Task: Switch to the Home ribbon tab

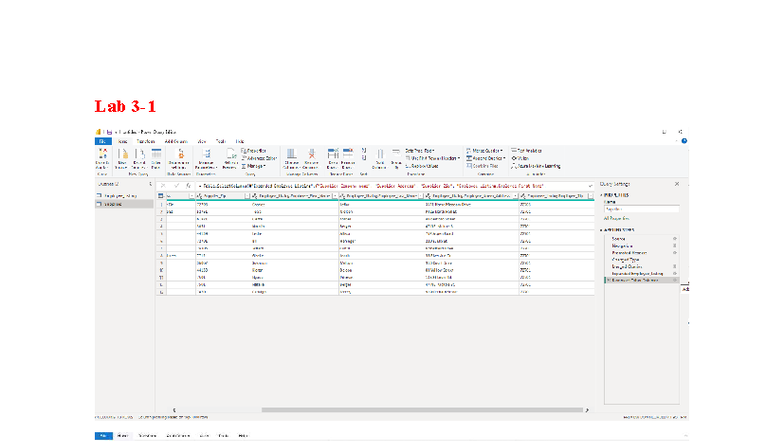Action: pyautogui.click(x=122, y=142)
